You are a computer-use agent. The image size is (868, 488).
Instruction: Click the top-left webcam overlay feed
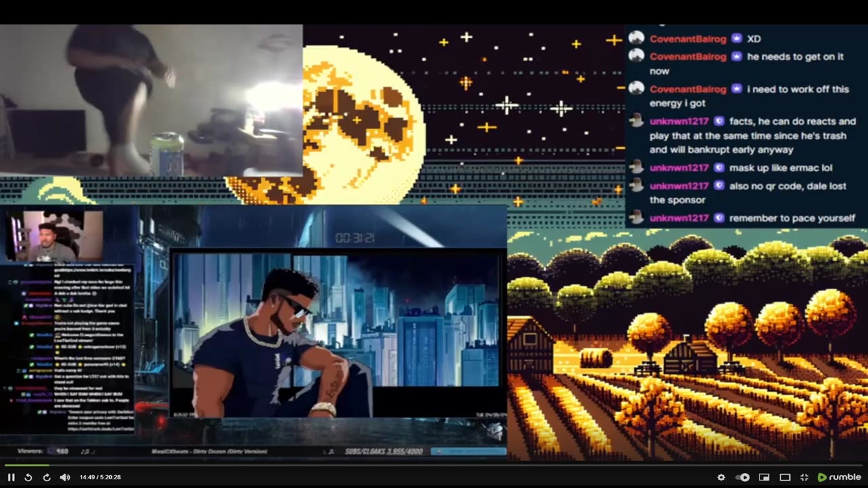(x=151, y=100)
